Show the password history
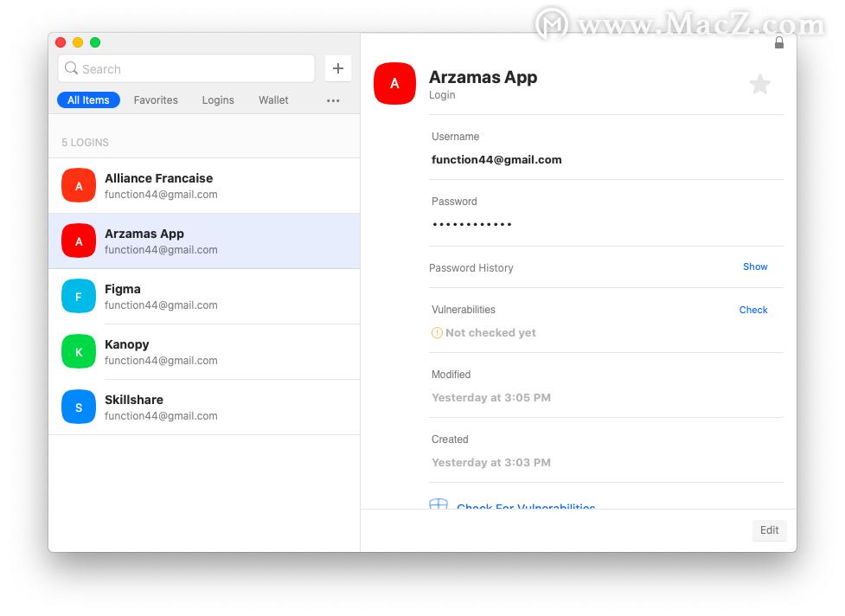Screen dimensions: 845x616 pos(754,266)
